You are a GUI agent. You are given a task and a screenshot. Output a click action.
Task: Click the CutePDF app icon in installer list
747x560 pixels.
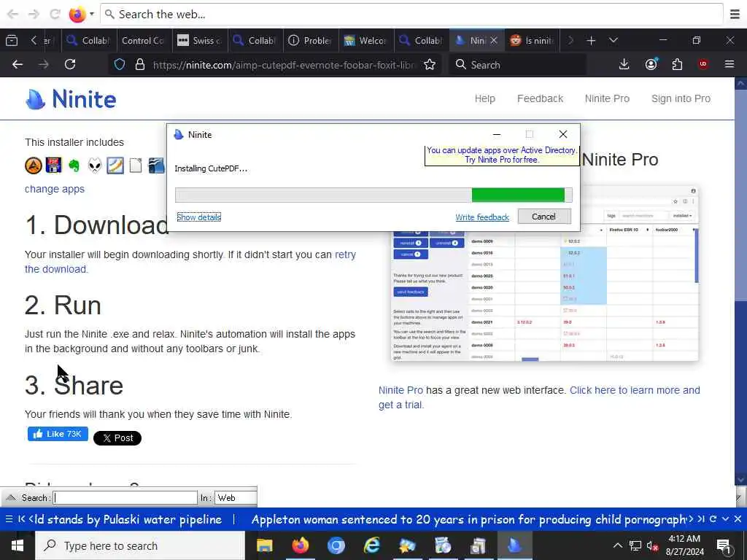click(x=53, y=166)
